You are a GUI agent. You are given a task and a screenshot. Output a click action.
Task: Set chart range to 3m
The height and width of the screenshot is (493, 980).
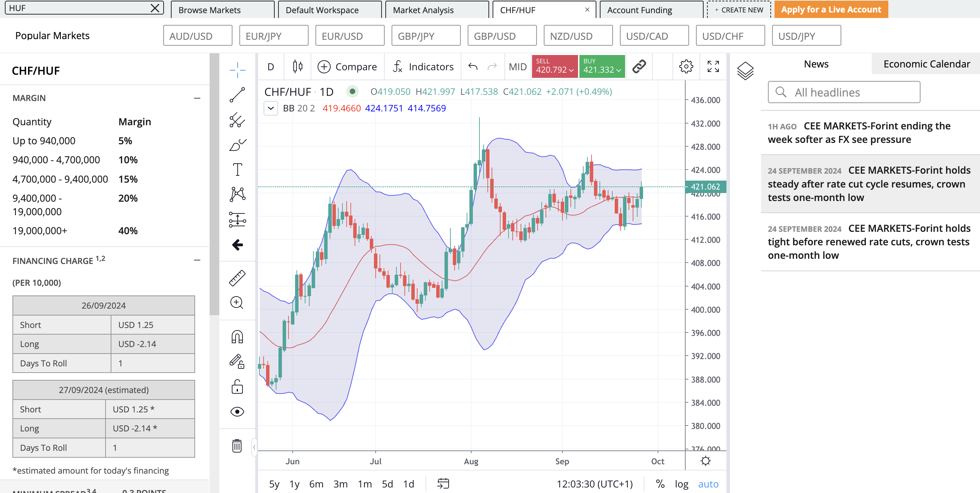[340, 484]
